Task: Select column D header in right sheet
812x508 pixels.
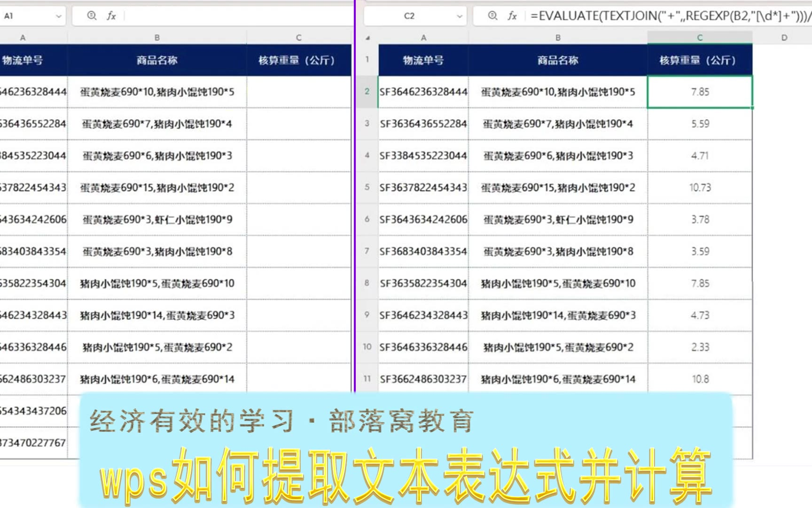Action: coord(784,38)
